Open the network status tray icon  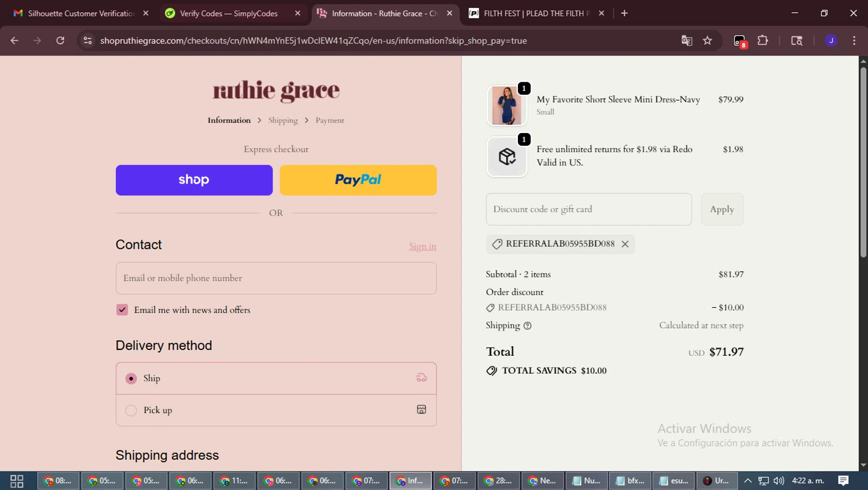click(x=764, y=481)
